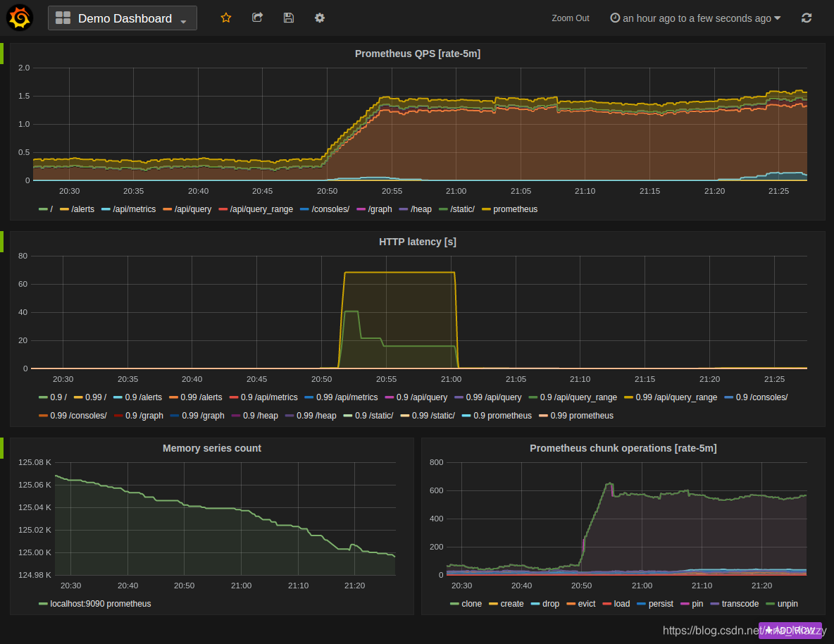834x644 pixels.
Task: Toggle /consoles/ series in QPS legend
Action: point(325,209)
